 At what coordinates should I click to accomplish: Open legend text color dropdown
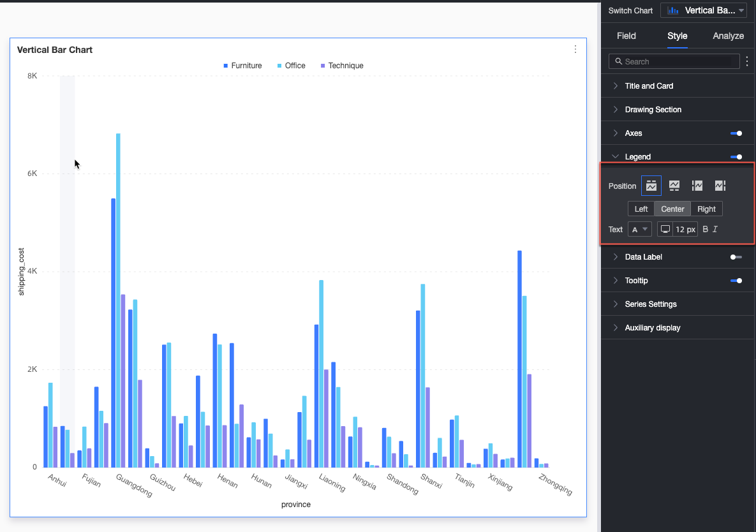pos(640,230)
